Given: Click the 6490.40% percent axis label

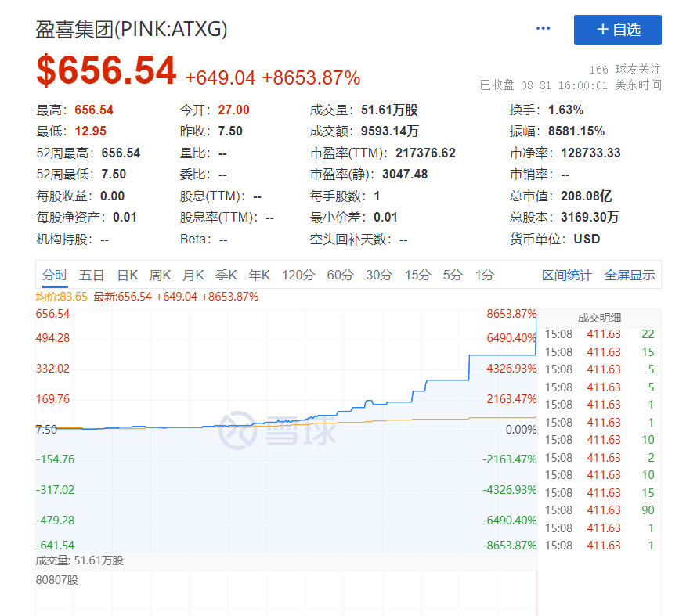Looking at the screenshot, I should tap(511, 338).
